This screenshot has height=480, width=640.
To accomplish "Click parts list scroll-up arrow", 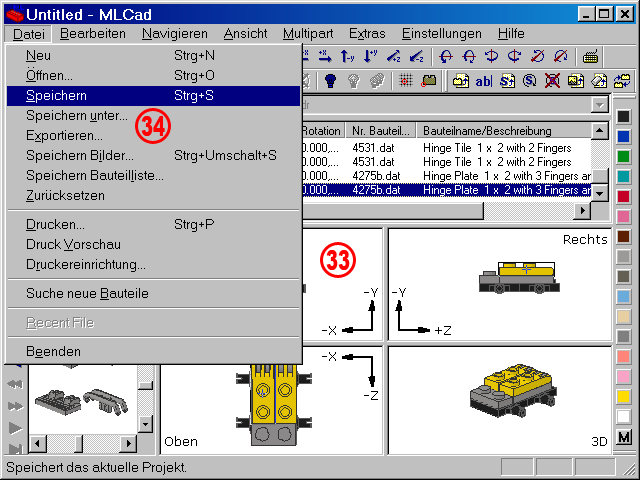I will pos(600,131).
